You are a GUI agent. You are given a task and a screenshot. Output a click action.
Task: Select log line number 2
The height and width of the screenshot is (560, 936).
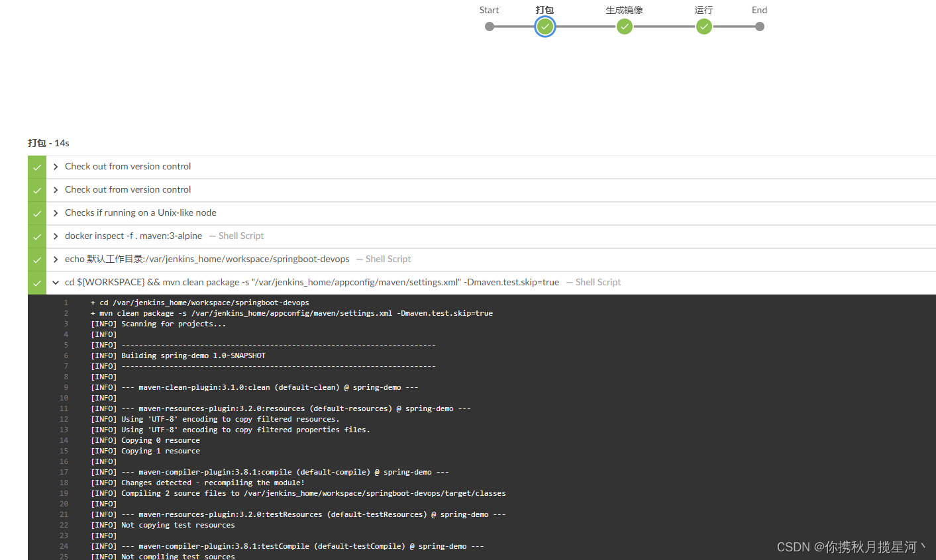click(66, 313)
